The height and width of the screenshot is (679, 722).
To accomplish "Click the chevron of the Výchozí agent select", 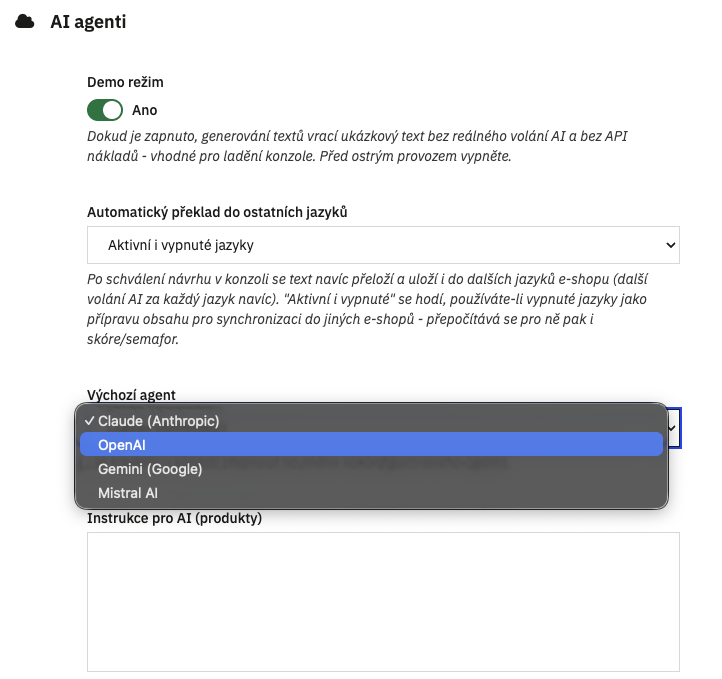I will (x=673, y=428).
